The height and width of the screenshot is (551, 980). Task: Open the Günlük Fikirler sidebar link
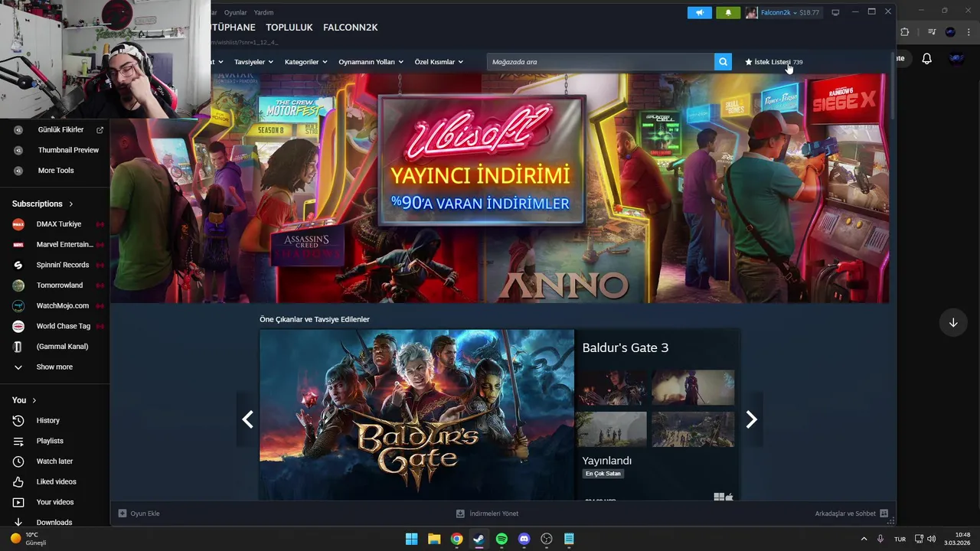coord(60,130)
